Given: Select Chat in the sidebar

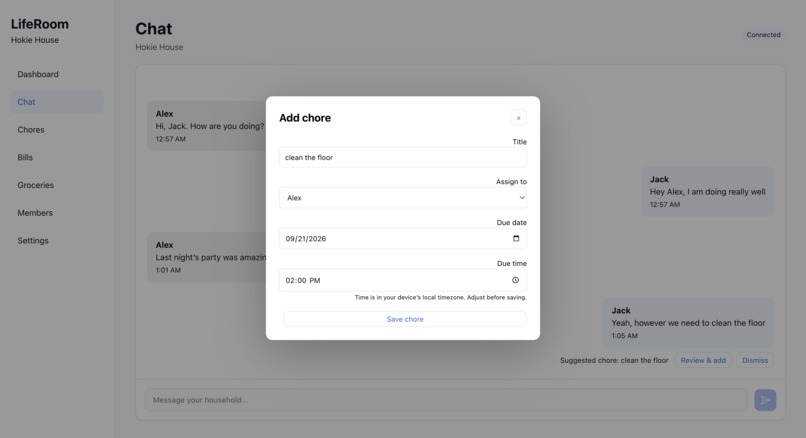Looking at the screenshot, I should coord(57,102).
